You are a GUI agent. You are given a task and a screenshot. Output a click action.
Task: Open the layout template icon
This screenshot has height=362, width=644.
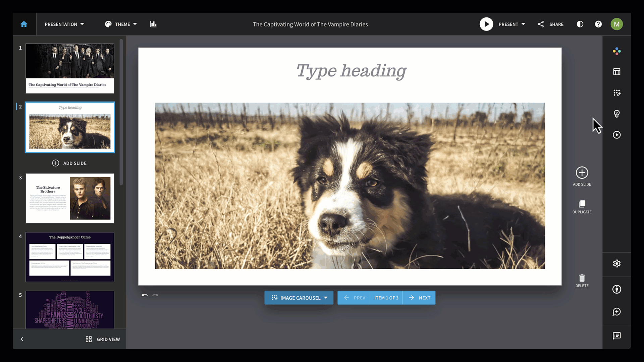tap(616, 72)
